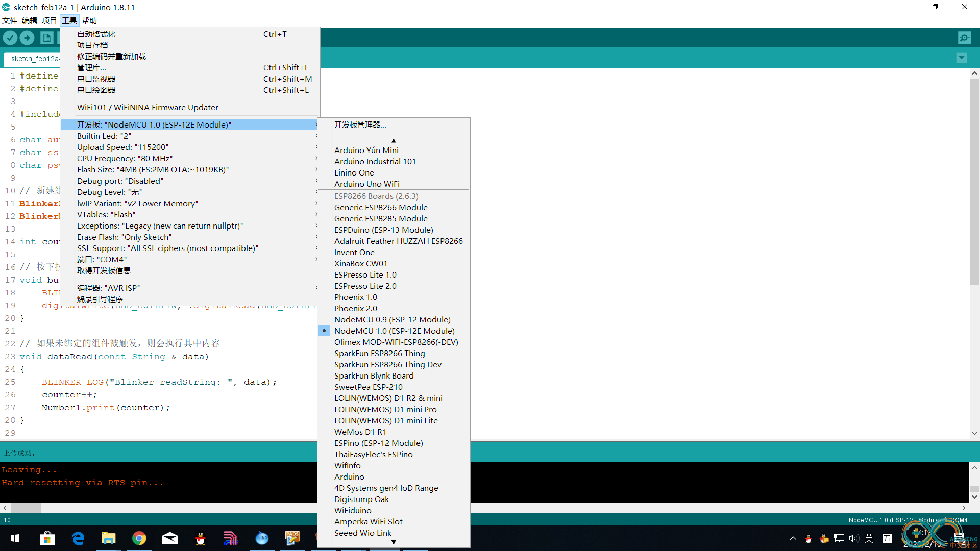Screen dimensions: 980x551
Task: Open 编辑 menu in menu bar
Action: (30, 20)
